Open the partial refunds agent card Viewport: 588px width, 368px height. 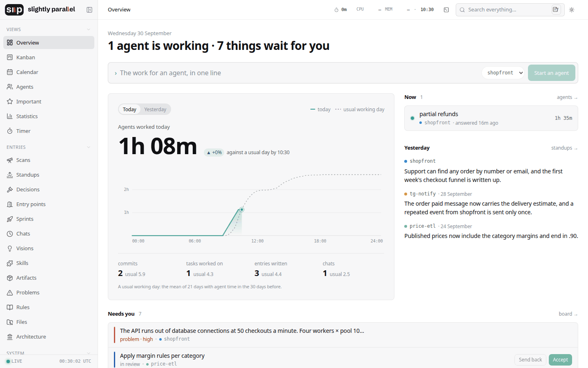[491, 118]
